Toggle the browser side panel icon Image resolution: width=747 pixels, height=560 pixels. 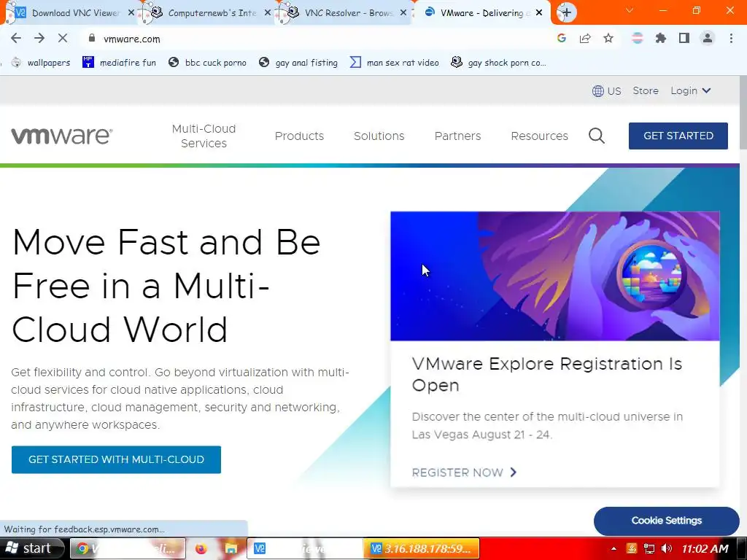684,39
